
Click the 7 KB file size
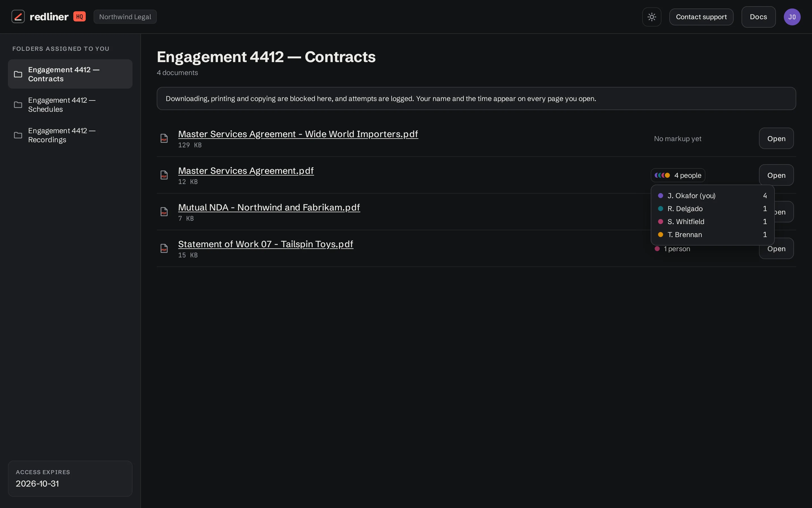click(x=186, y=218)
